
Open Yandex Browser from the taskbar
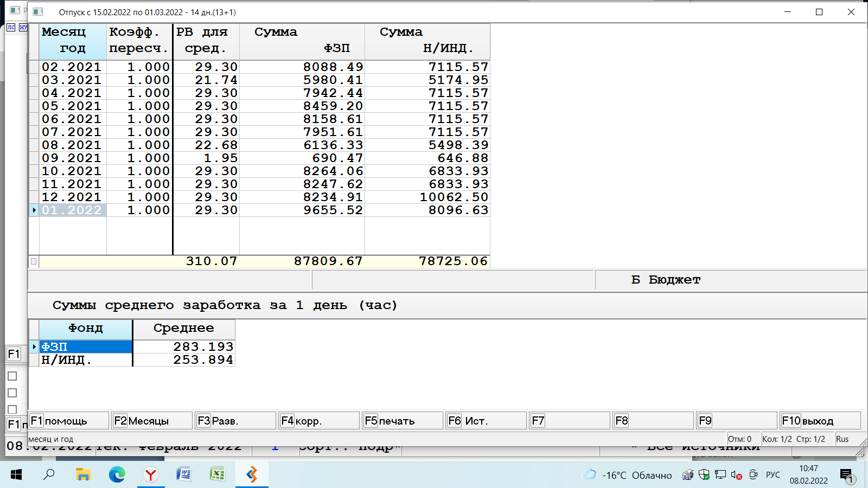150,475
